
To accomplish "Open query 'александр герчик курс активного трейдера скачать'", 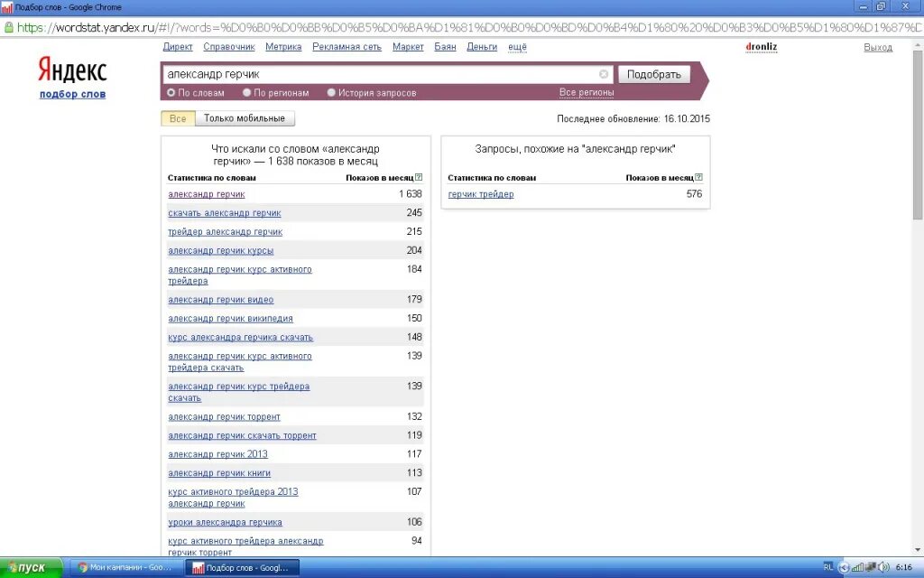I will pyautogui.click(x=240, y=362).
